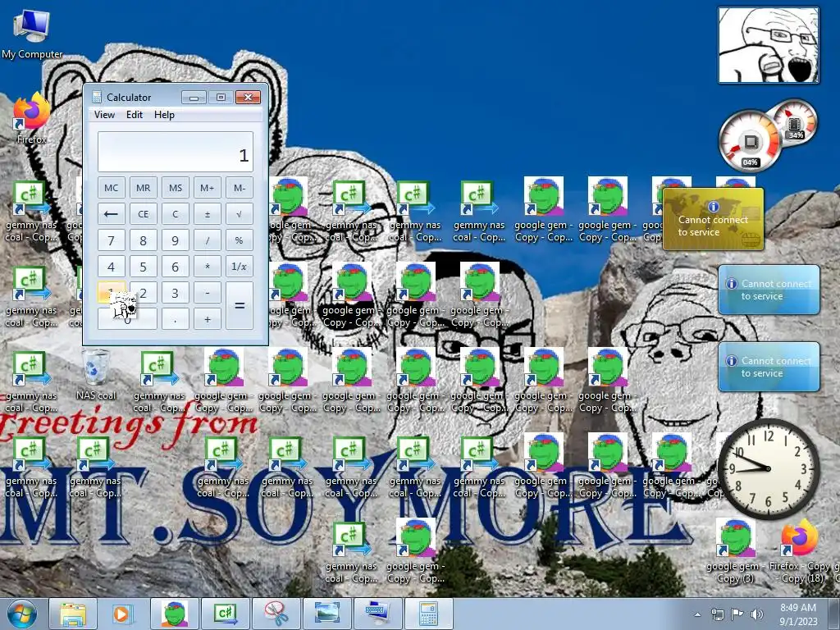Click the M- key in Calculator
Viewport: 840px width, 630px height.
click(x=239, y=188)
